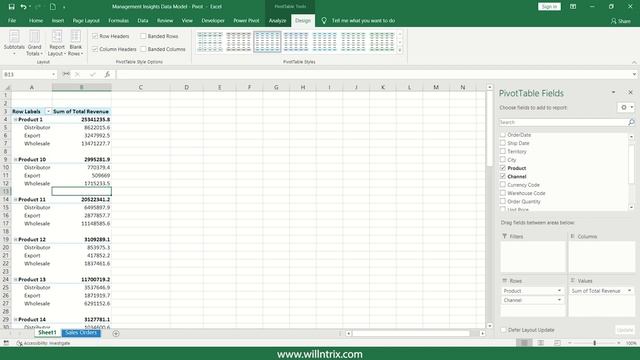Expand the PivotTable Styles gallery
This screenshot has width=640, height=360.
[x=400, y=50]
